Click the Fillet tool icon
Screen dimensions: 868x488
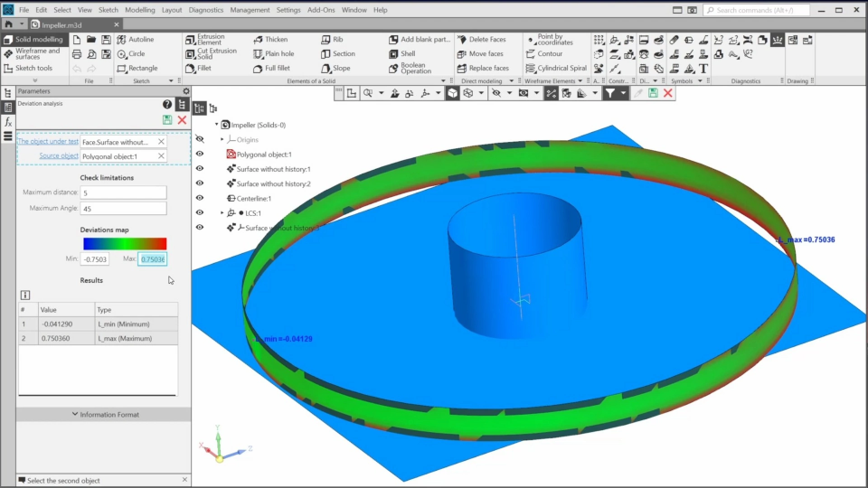(x=191, y=68)
